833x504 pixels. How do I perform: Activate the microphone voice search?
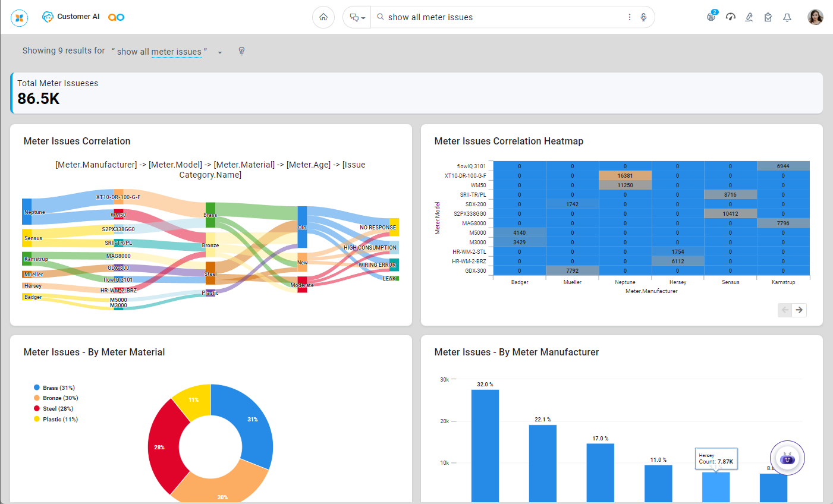643,17
